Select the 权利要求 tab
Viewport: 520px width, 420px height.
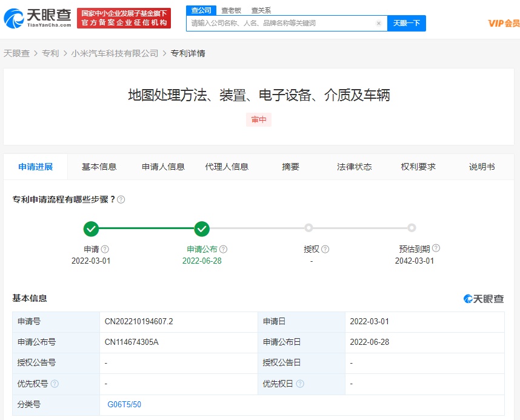418,167
